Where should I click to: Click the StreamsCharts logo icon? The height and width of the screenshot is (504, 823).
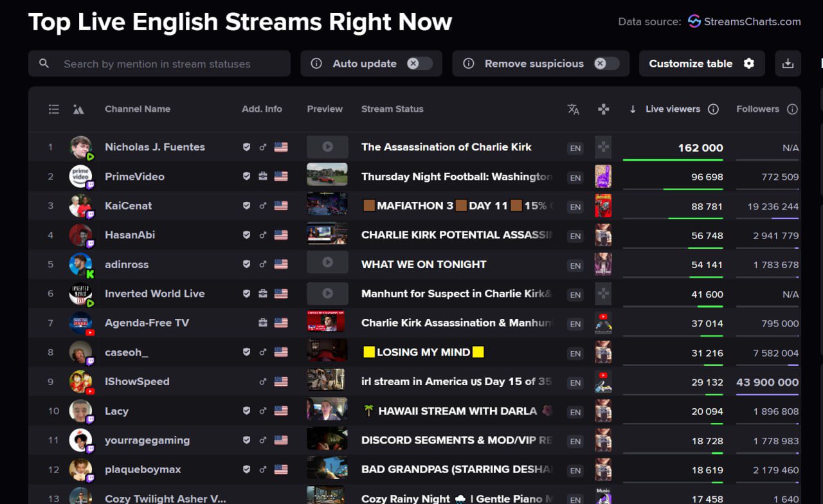694,21
